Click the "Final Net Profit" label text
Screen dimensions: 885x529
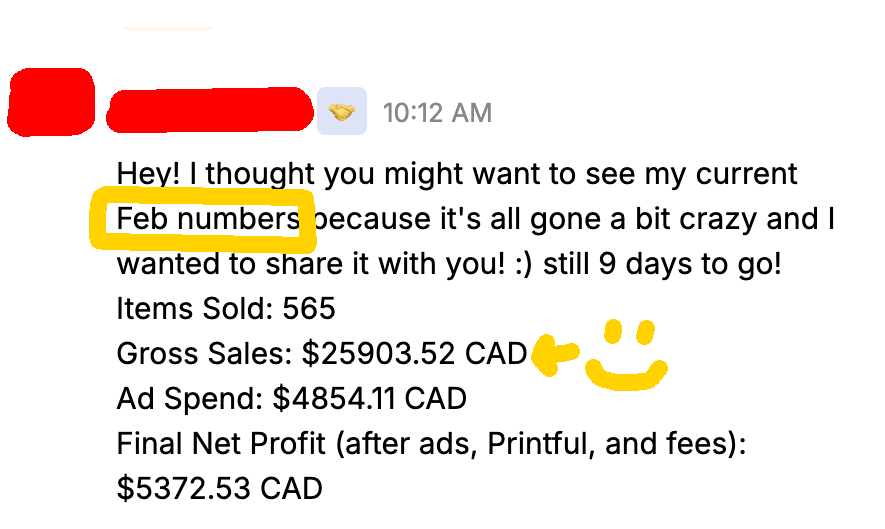click(221, 443)
